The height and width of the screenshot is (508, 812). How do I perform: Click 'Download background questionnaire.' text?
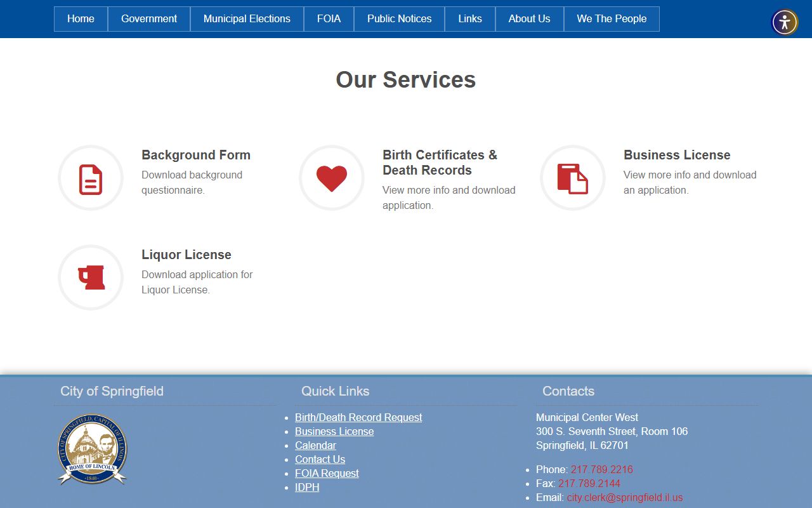coord(192,182)
